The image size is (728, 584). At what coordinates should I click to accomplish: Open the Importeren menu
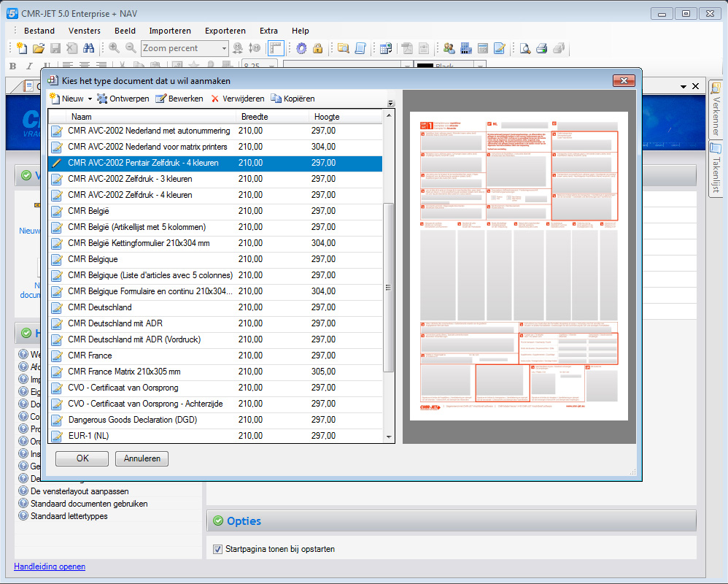coord(170,31)
